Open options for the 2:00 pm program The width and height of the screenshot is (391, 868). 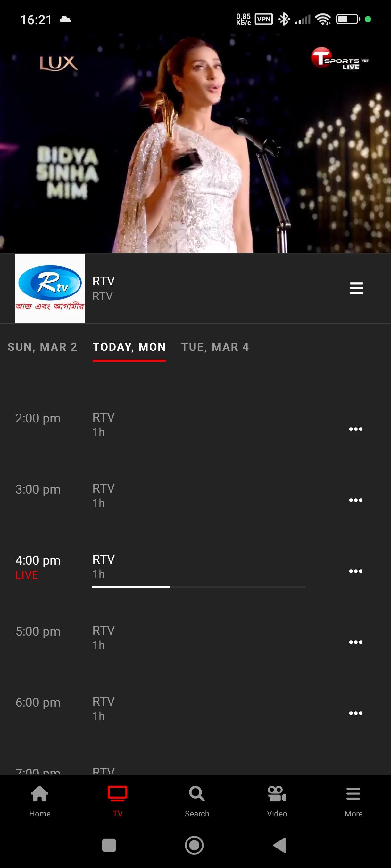[355, 429]
